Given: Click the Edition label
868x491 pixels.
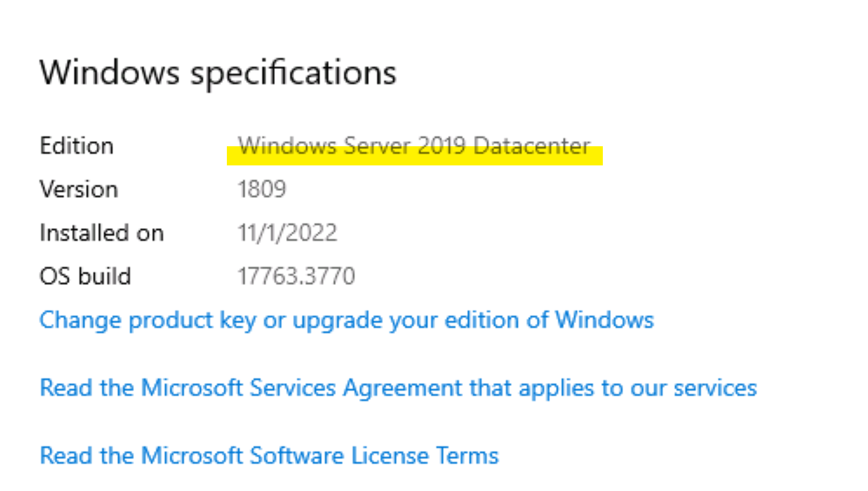Looking at the screenshot, I should point(77,146).
